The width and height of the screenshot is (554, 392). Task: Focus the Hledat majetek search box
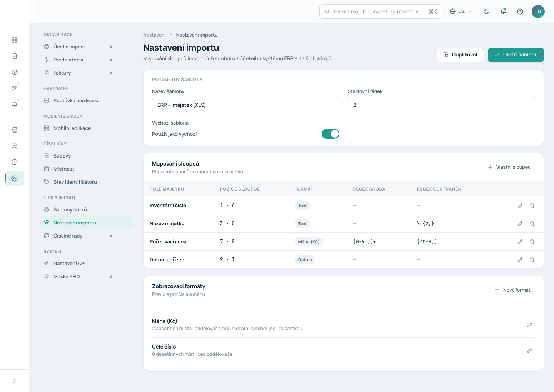click(381, 12)
